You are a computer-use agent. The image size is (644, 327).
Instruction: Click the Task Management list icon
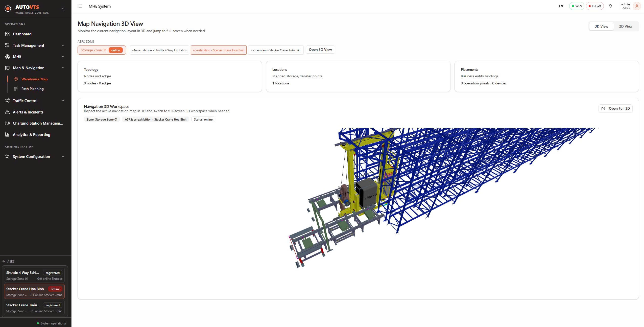[x=7, y=45]
